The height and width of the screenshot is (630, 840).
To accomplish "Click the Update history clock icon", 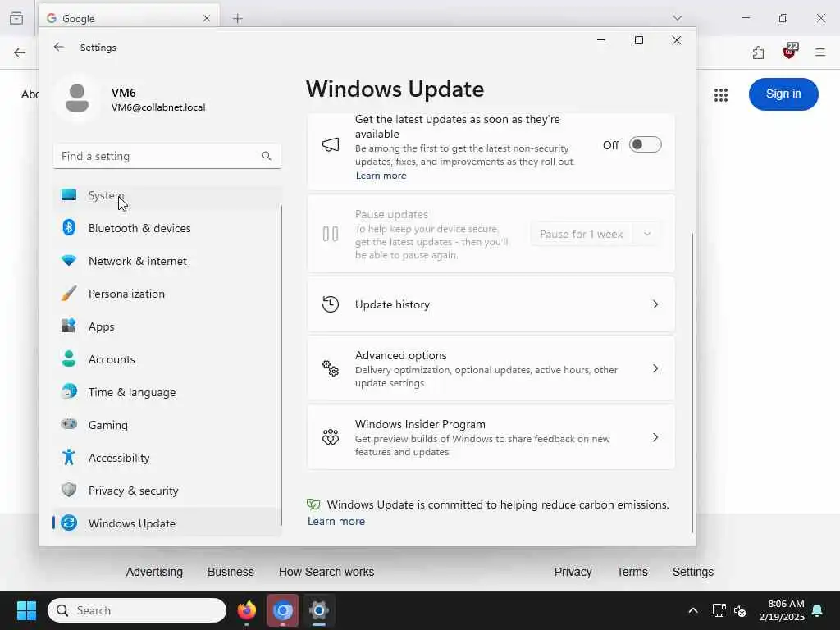I will point(331,304).
